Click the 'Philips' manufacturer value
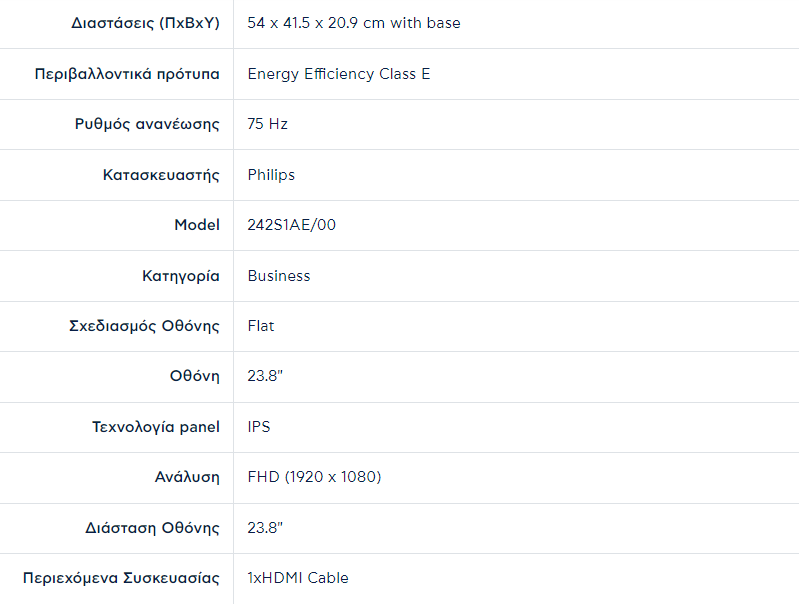The height and width of the screenshot is (604, 799). pyautogui.click(x=271, y=175)
